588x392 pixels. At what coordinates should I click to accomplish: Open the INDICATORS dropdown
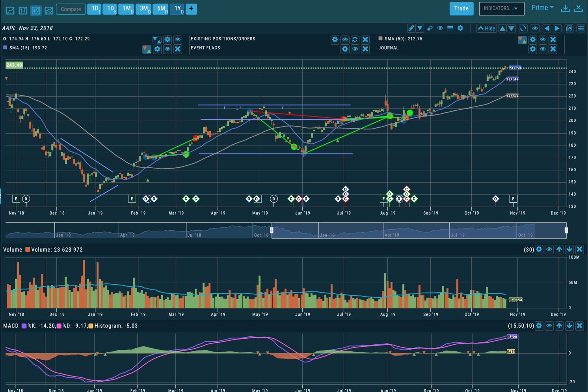(501, 9)
